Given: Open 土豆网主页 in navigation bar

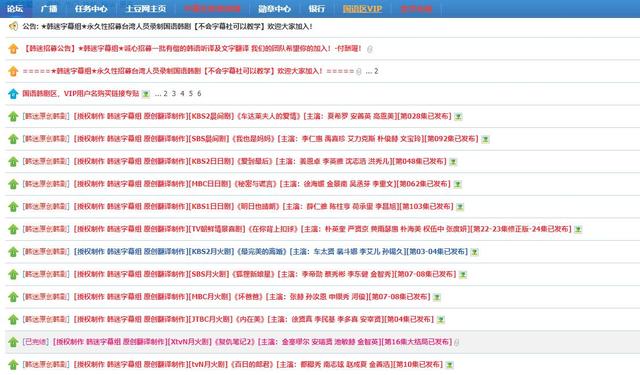Looking at the screenshot, I should tap(146, 9).
